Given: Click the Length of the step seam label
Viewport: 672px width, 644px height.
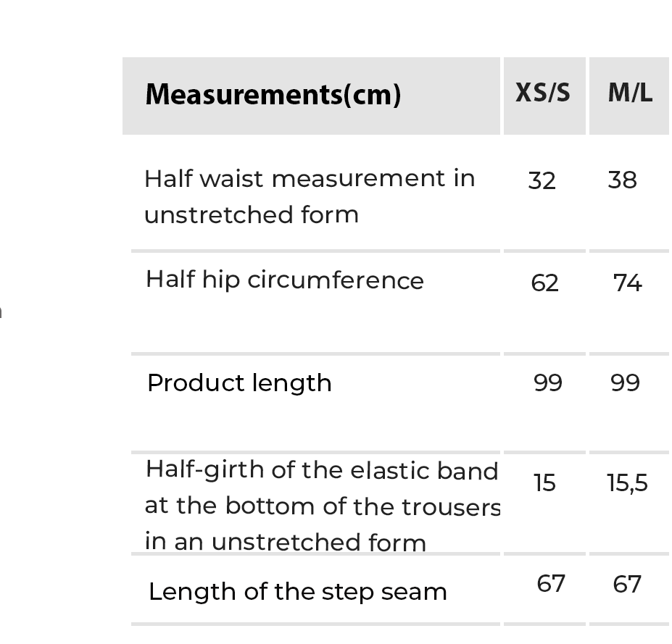Looking at the screenshot, I should pyautogui.click(x=297, y=592).
